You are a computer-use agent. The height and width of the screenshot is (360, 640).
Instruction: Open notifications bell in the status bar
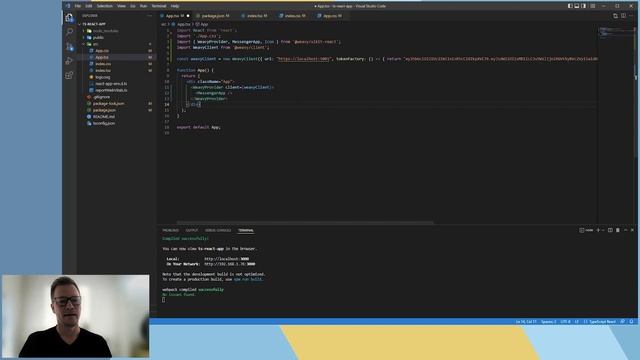[x=631, y=322]
